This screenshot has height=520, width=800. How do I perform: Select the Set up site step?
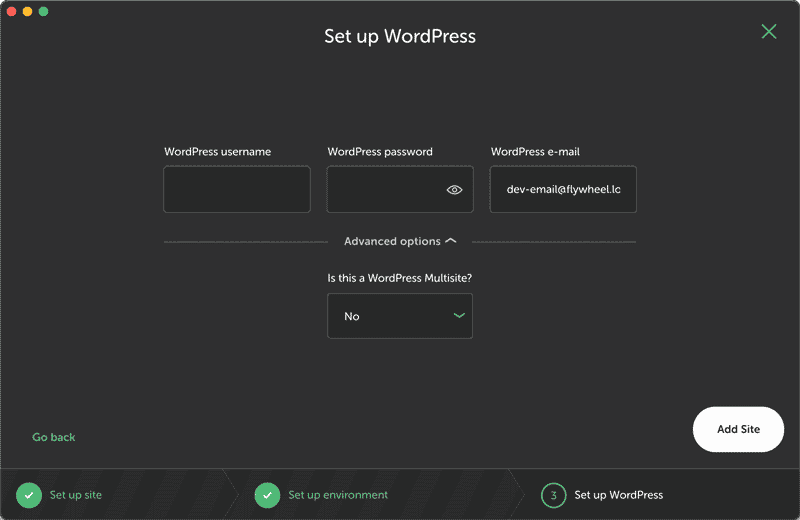(76, 495)
